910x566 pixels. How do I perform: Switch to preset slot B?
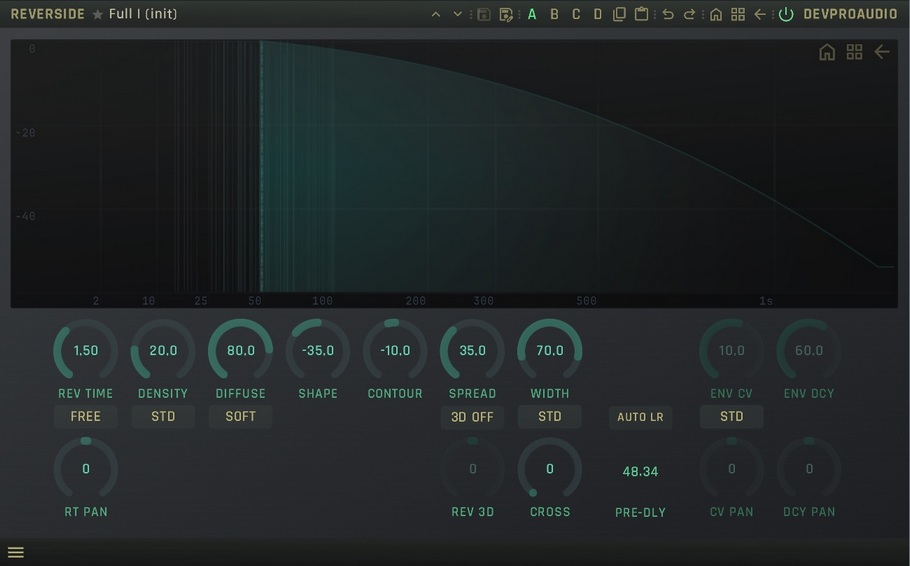[x=554, y=14]
